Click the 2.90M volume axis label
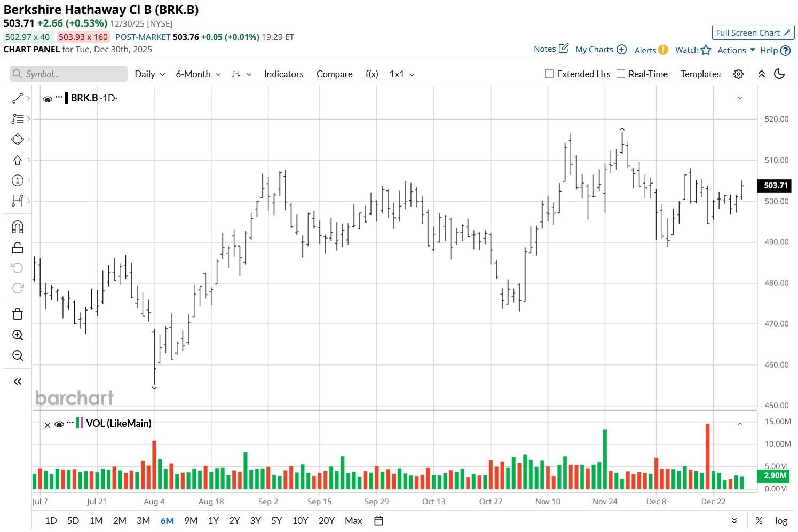 pyautogui.click(x=774, y=475)
